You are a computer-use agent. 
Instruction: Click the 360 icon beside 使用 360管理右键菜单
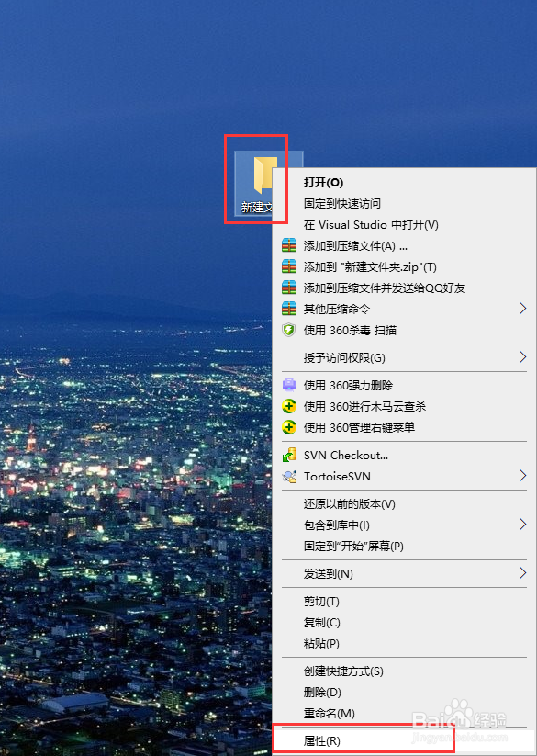point(289,428)
